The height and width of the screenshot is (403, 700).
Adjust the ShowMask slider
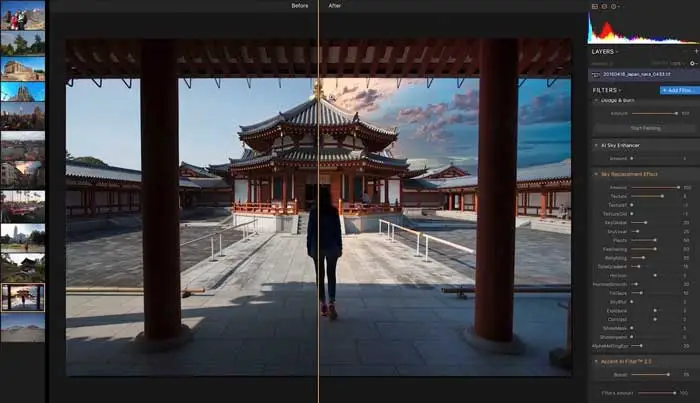click(655, 328)
